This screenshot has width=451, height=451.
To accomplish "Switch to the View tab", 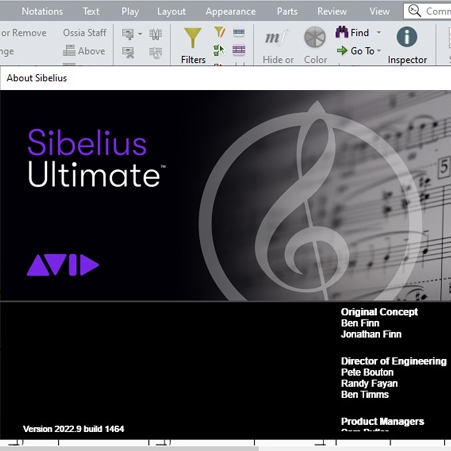I will click(379, 11).
